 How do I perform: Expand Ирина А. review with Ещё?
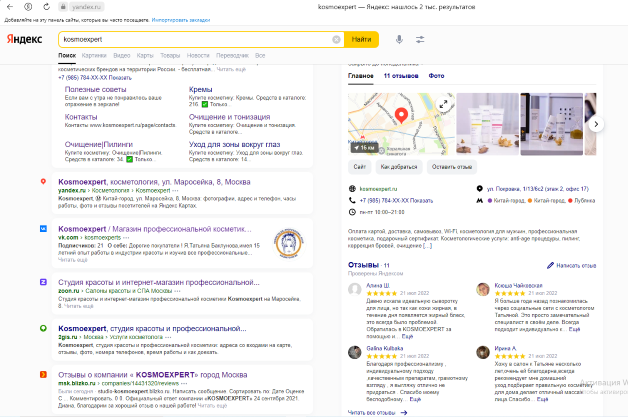pos(542,399)
